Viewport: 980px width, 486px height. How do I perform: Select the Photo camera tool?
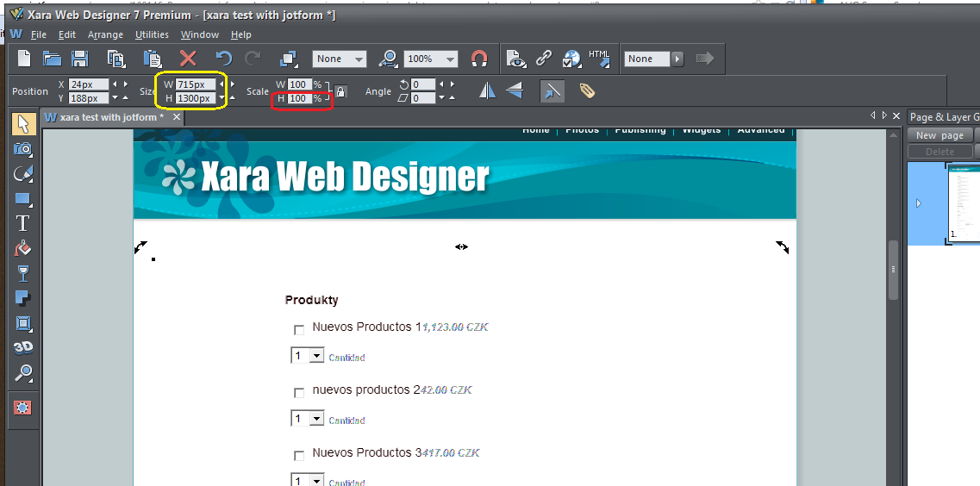23,149
